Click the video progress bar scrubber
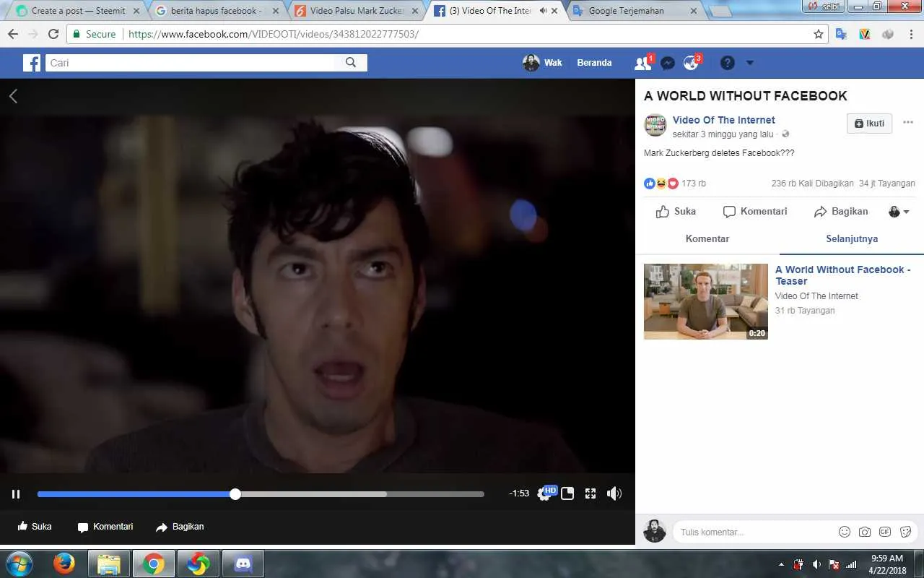 235,494
